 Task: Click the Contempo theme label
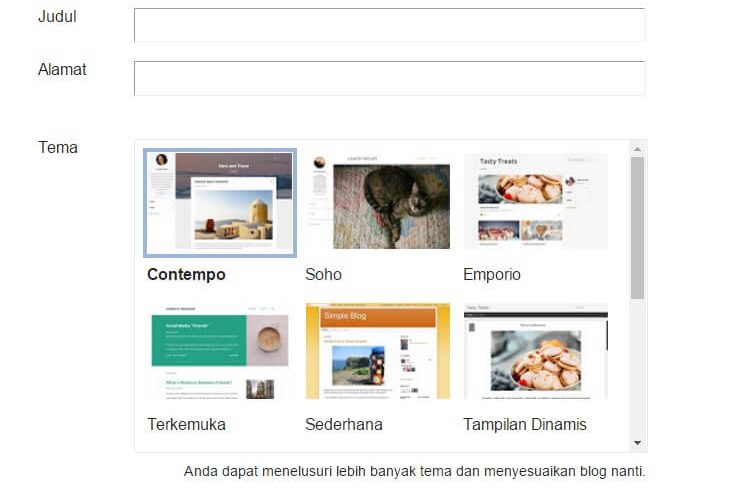click(x=186, y=275)
